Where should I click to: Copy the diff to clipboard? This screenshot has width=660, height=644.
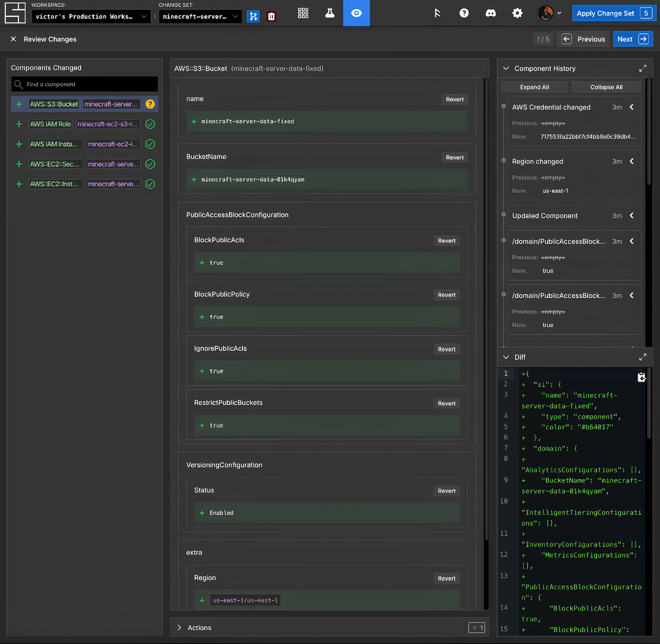tap(641, 377)
